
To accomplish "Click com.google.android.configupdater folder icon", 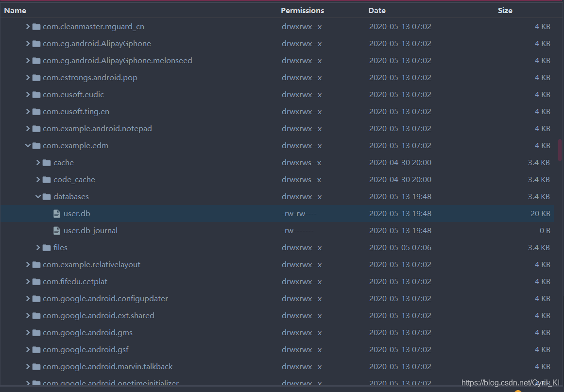I will pos(36,299).
